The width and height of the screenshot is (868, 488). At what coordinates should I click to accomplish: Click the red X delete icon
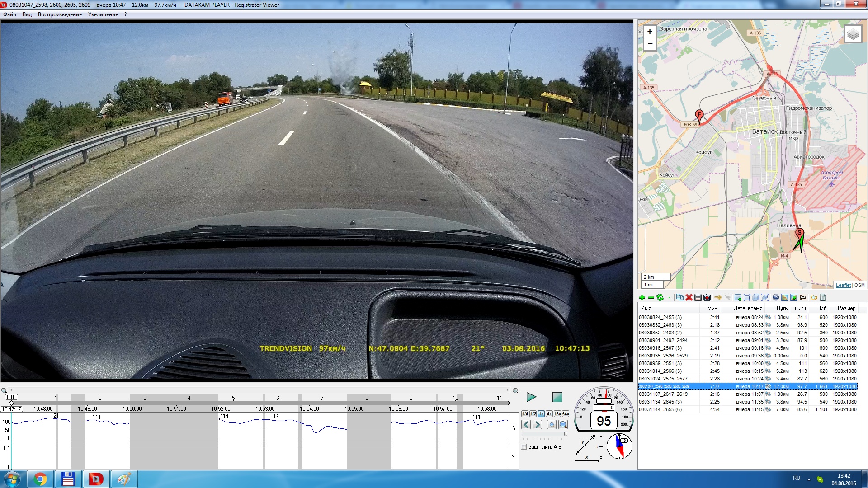689,297
